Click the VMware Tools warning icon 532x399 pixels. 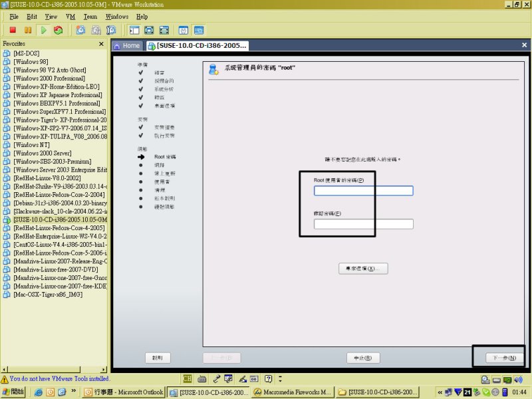(x=5, y=379)
